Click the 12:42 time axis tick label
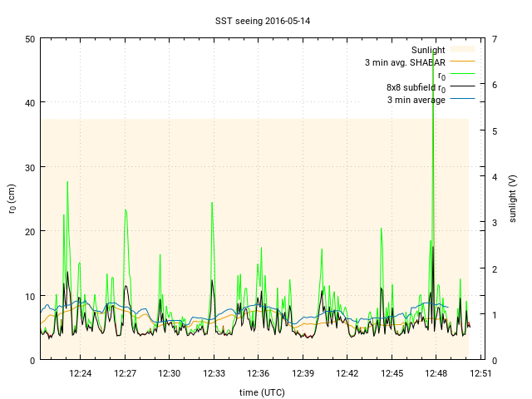 click(347, 374)
